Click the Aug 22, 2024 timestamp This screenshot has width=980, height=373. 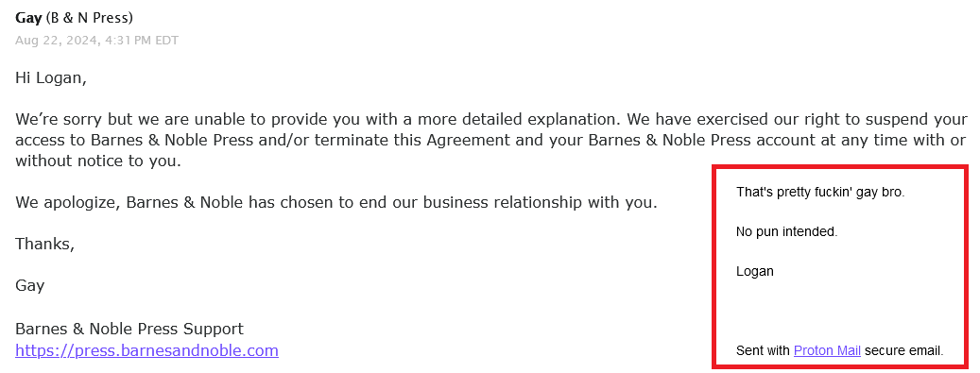97,41
